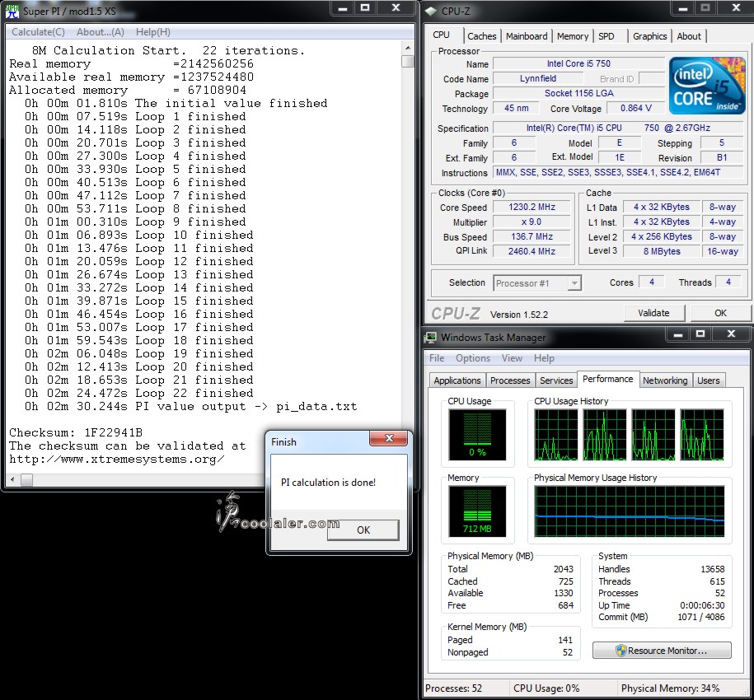The height and width of the screenshot is (700, 754).
Task: Click the Validate button in CPU-Z
Action: [653, 313]
